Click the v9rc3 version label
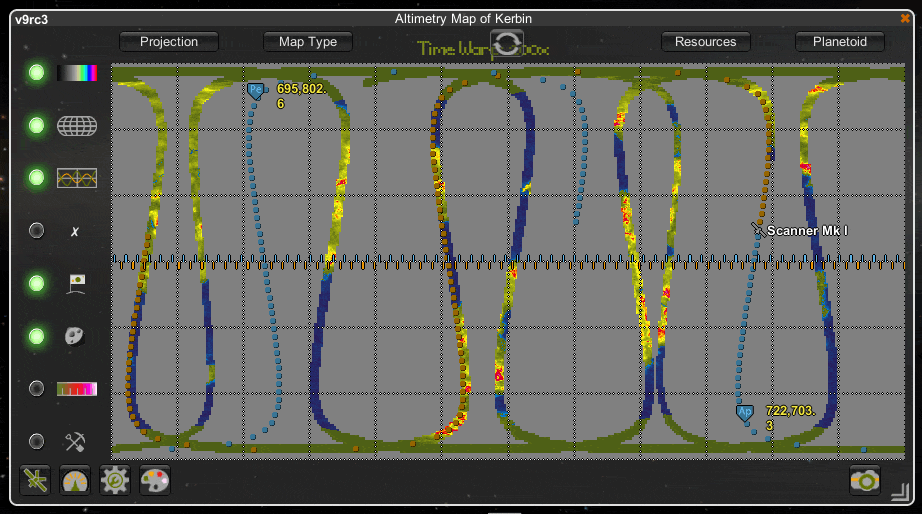The width and height of the screenshot is (922, 514). (x=32, y=19)
